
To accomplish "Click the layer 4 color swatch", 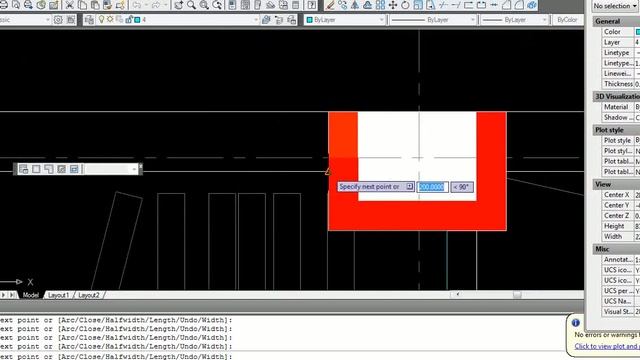I will click(x=138, y=20).
